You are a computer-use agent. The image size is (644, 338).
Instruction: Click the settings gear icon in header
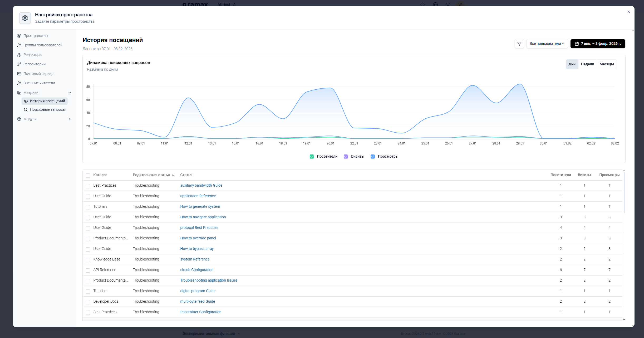coord(25,18)
